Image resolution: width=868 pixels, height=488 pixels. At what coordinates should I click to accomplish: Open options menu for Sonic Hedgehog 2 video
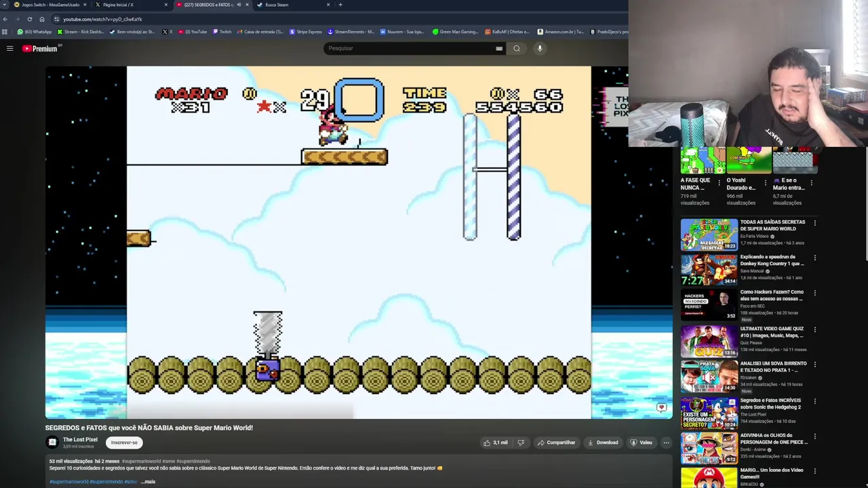click(815, 401)
